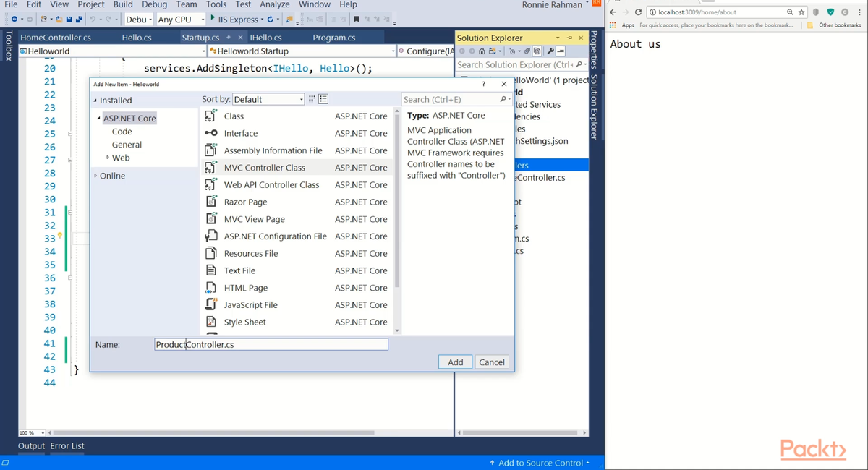Pick the Style Sheet template icon
The height and width of the screenshot is (470, 868).
click(210, 322)
